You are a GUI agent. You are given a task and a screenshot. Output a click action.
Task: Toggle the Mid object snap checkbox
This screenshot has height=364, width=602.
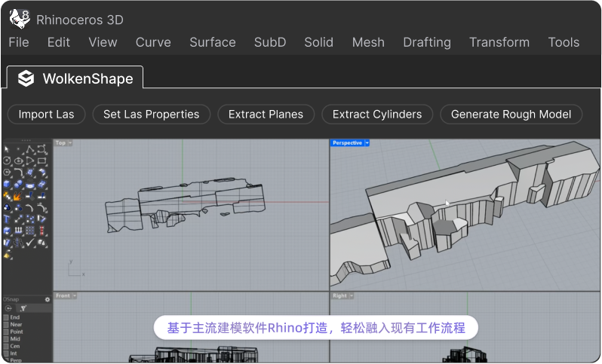pyautogui.click(x=6, y=339)
